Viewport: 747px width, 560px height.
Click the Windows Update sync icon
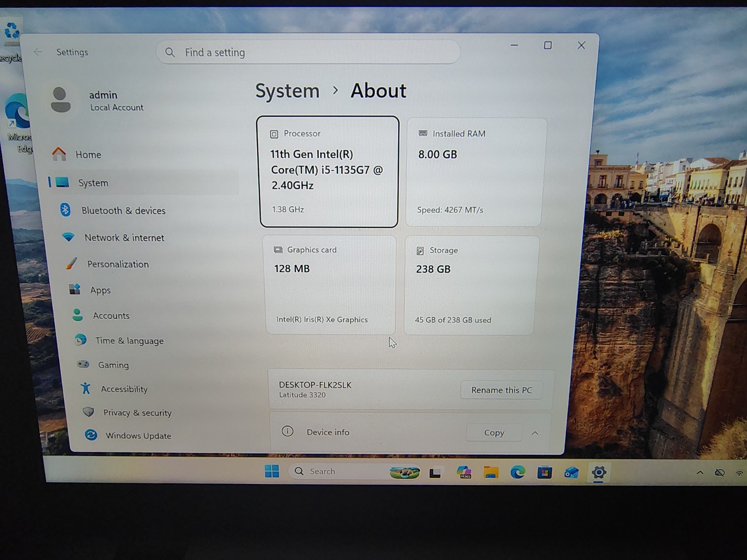[91, 435]
